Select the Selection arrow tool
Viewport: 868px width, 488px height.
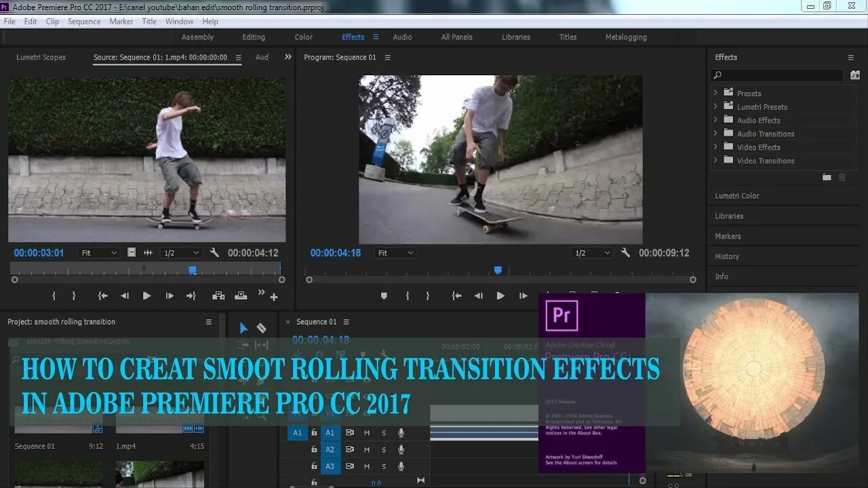tap(243, 328)
